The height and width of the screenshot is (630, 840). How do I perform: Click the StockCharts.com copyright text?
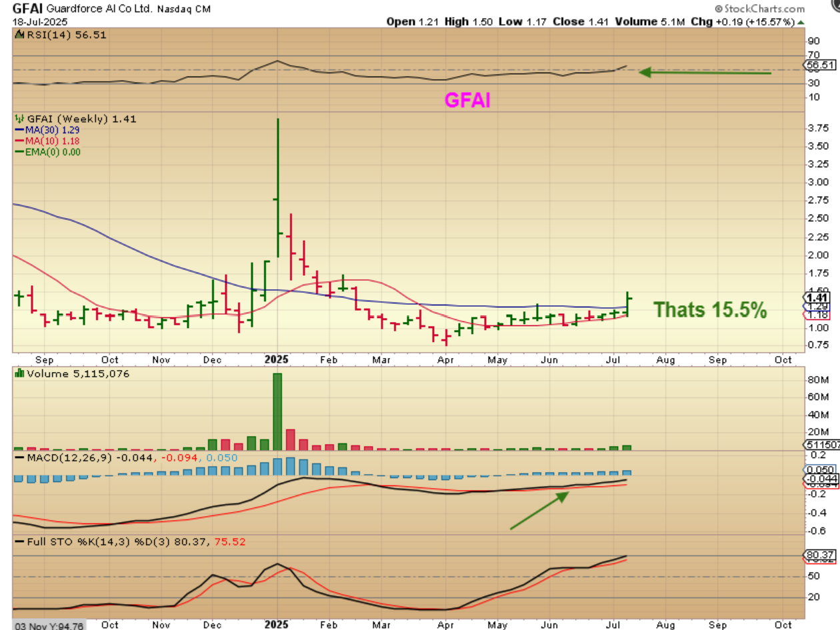[x=759, y=9]
